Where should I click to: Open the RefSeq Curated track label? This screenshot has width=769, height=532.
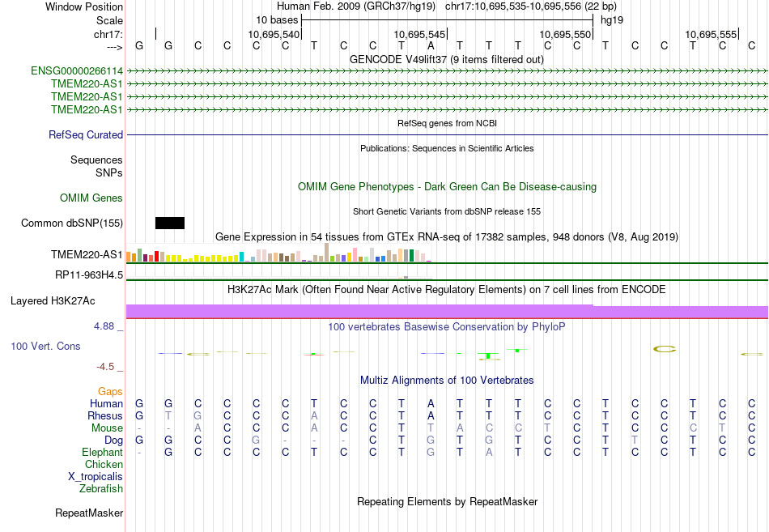click(86, 134)
